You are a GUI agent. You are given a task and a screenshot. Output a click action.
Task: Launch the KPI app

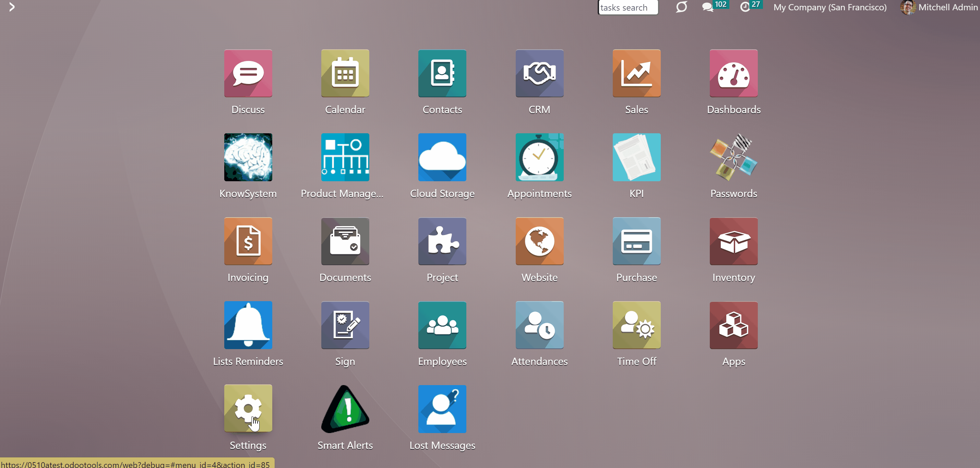[x=636, y=157]
